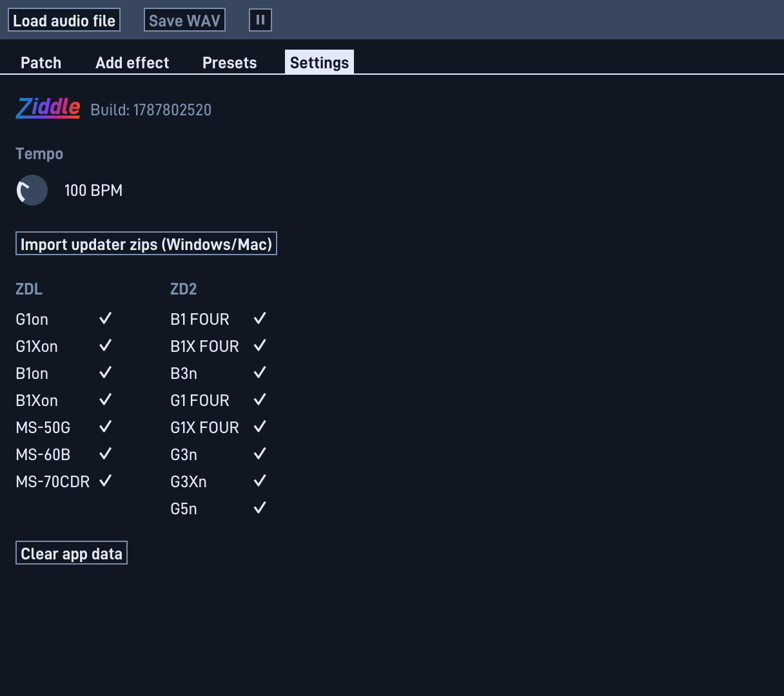The height and width of the screenshot is (696, 784).
Task: Click the G1Xon device name
Action: coord(37,346)
